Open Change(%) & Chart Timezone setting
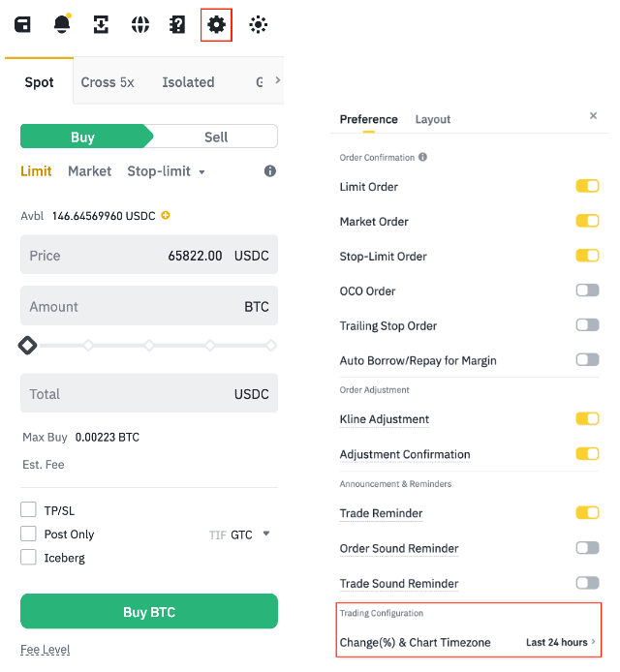This screenshot has height=672, width=620. coord(469,642)
